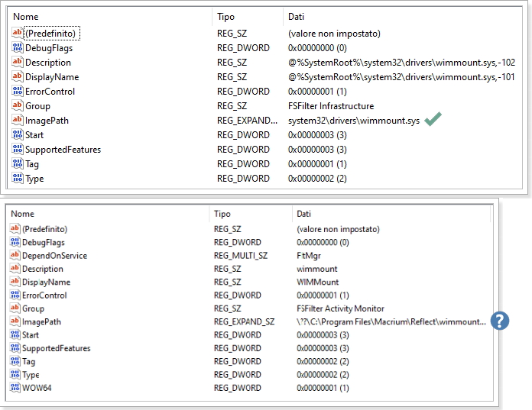The image size is (532, 410).
Task: Click the DebugFlags binary icon in upper pane
Action: [x=18, y=47]
